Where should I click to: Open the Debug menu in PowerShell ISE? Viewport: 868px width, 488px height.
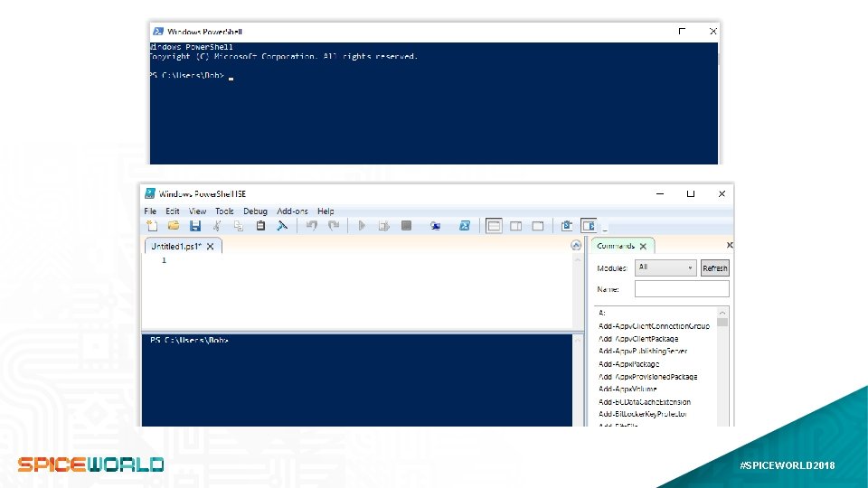[255, 211]
